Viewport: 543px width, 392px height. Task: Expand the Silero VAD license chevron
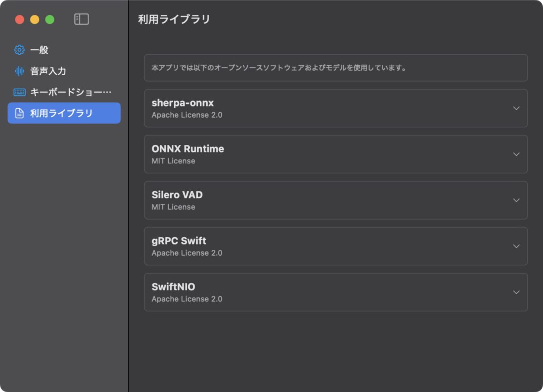516,200
